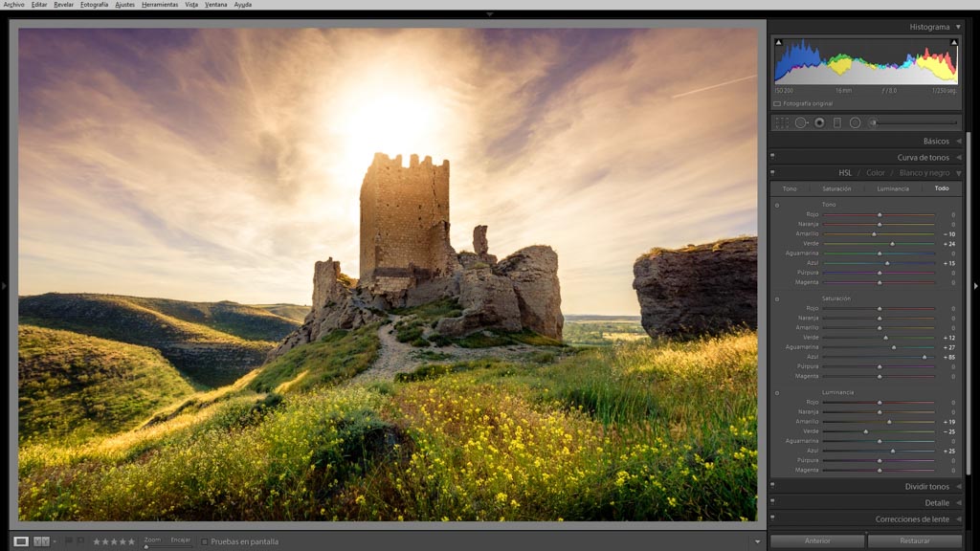Switch to Loupe view mode icon
The height and width of the screenshot is (551, 980).
(x=21, y=541)
